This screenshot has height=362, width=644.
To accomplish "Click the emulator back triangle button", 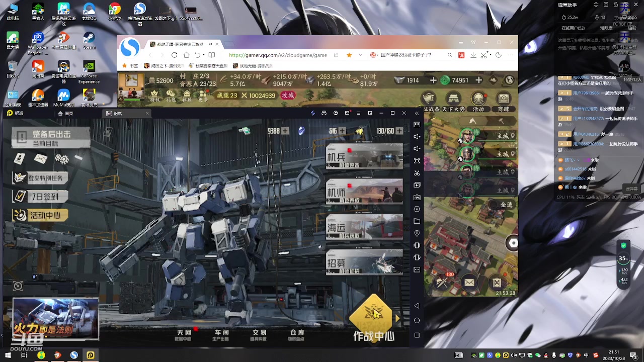I will pyautogui.click(x=417, y=306).
